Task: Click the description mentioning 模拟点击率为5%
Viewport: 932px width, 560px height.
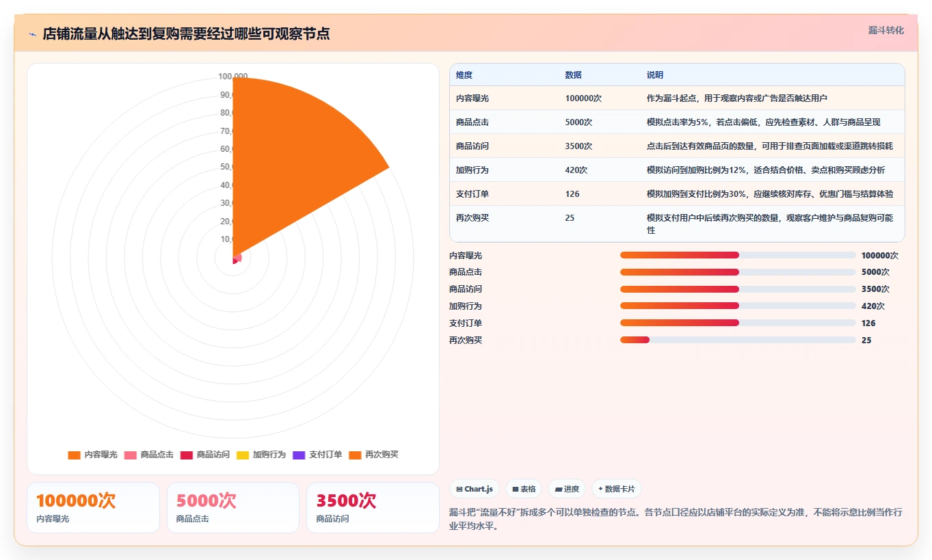Action: [764, 122]
